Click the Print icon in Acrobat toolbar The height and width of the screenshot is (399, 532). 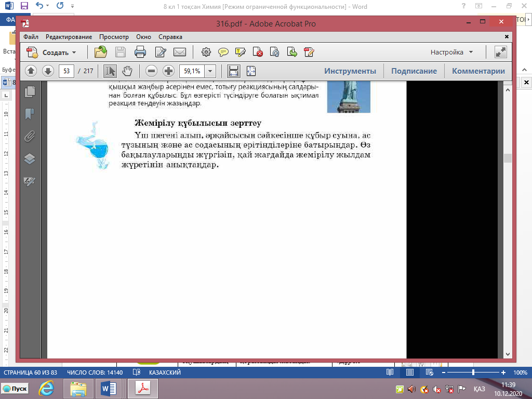(x=140, y=52)
